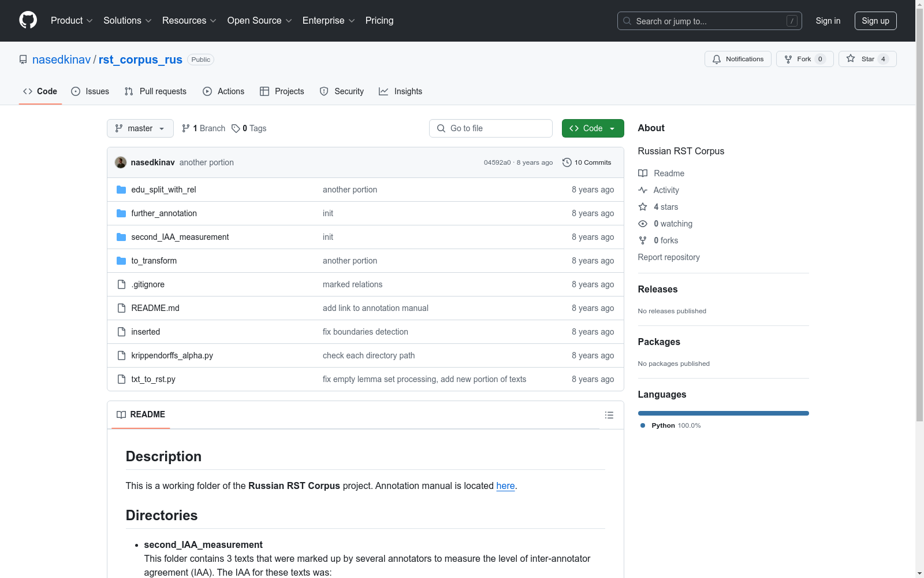Viewport: 924px width, 578px height.
Task: Fork the repository with Fork button
Action: pos(805,59)
